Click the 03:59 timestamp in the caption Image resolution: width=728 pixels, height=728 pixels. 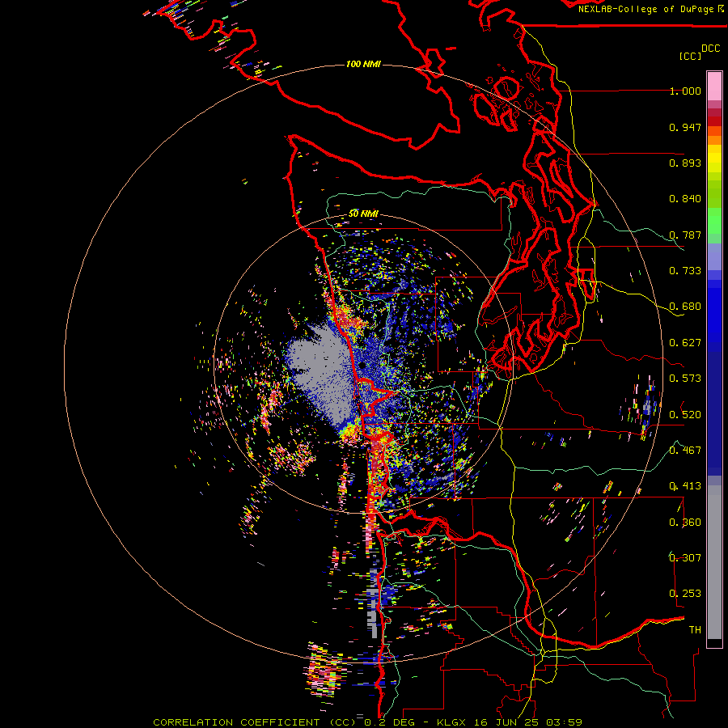[564, 722]
